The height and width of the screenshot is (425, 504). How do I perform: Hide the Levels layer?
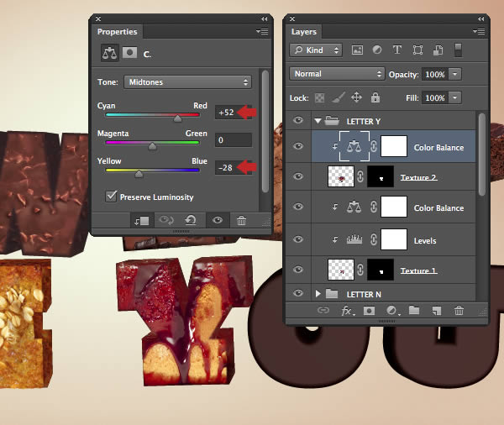[298, 239]
